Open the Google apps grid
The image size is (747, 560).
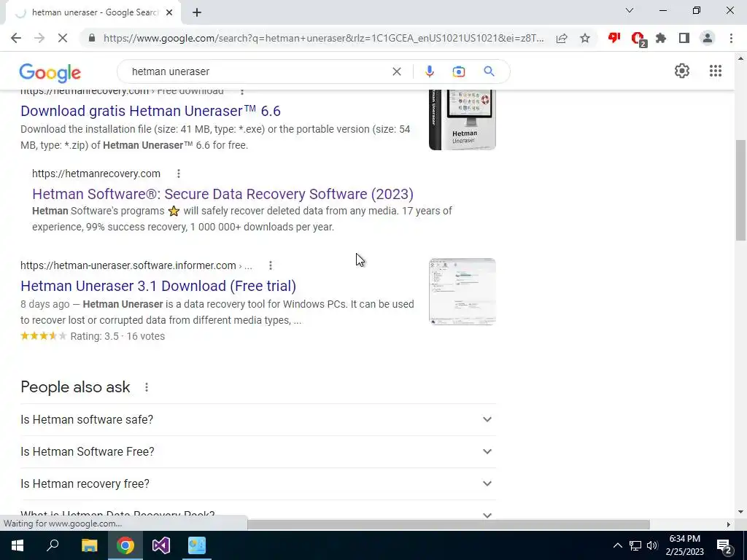pyautogui.click(x=715, y=71)
